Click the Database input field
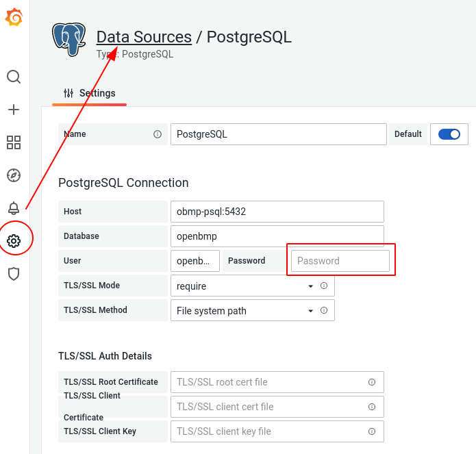 (x=277, y=236)
